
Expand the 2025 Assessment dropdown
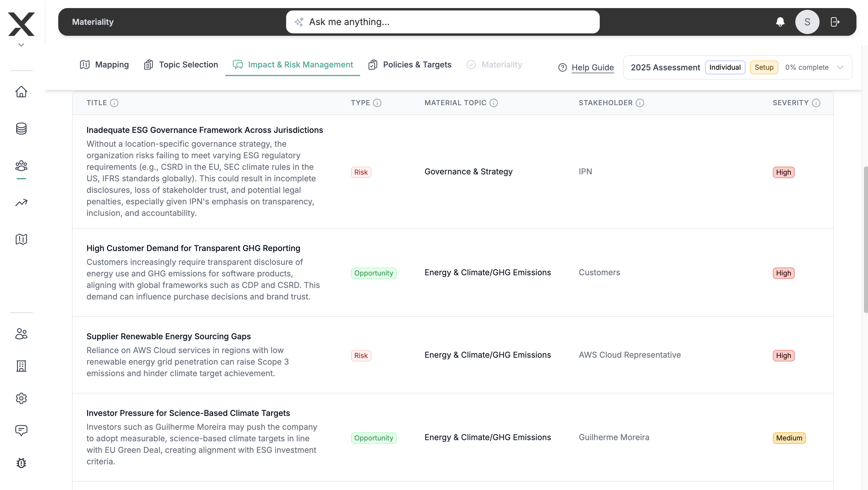tap(840, 67)
